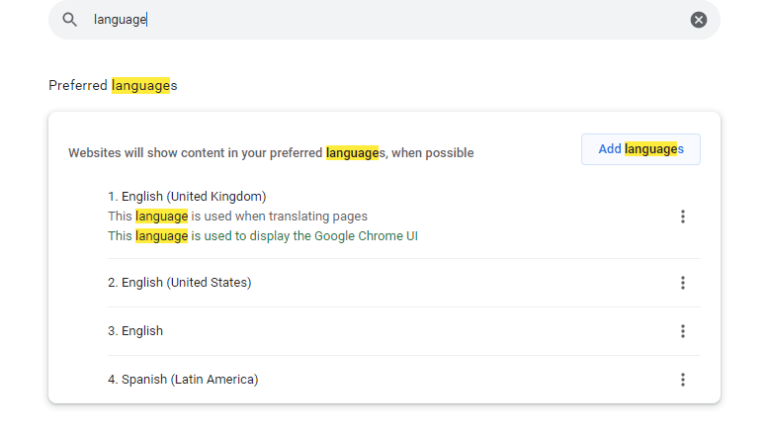The width and height of the screenshot is (768, 437).
Task: Click the 'used when translating pages' note
Action: coord(278,216)
